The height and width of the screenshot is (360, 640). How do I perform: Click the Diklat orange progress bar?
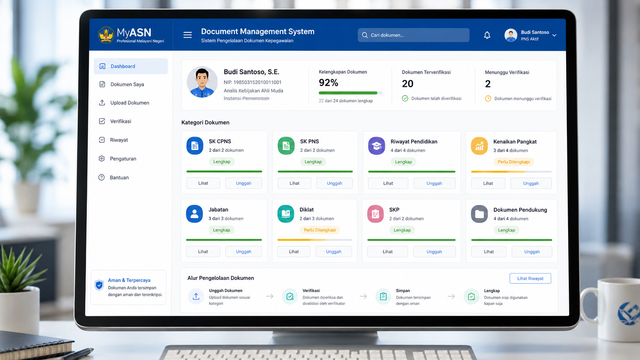click(315, 240)
